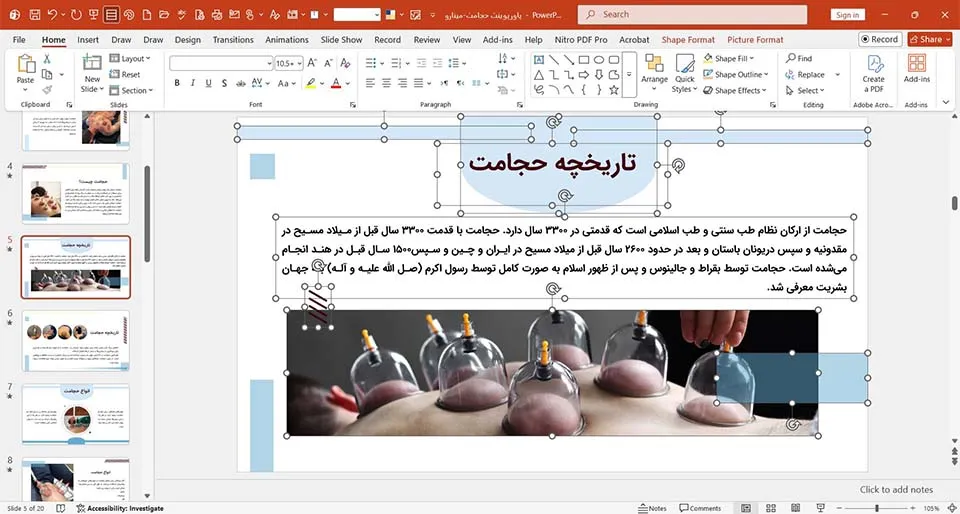Image resolution: width=960 pixels, height=514 pixels.
Task: Open Accessibility Investigate in status bar
Action: (x=120, y=508)
